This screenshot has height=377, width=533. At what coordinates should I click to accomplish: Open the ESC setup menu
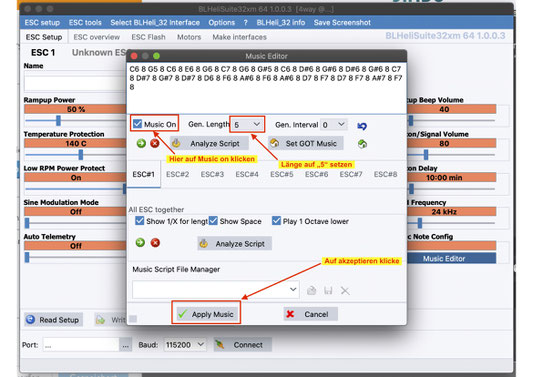(x=42, y=23)
